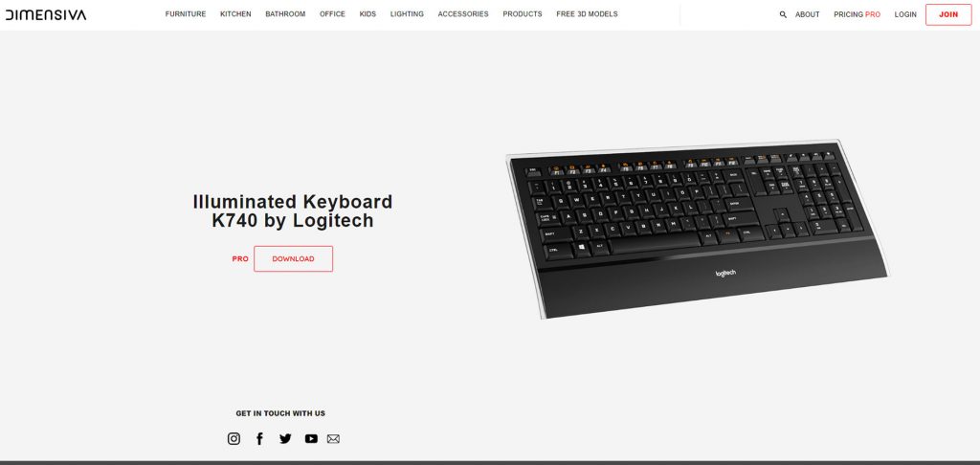Open the Kitchen menu
This screenshot has height=465, width=980.
pos(235,13)
